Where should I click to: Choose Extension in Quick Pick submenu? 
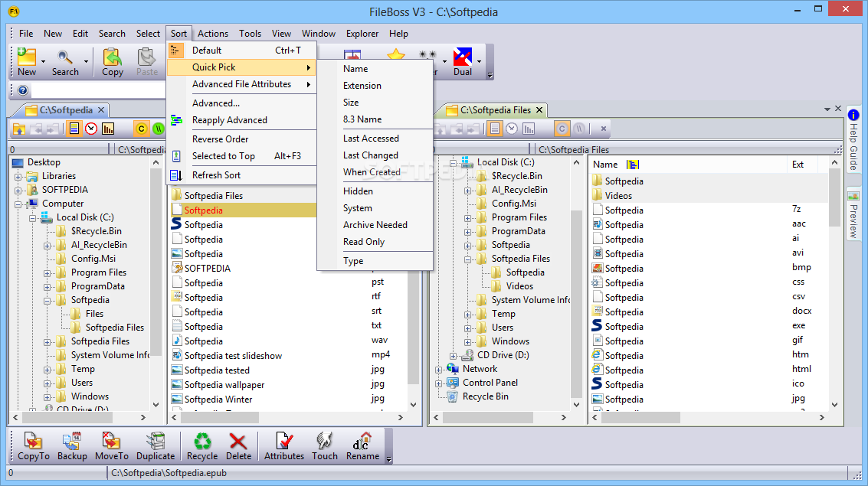click(376, 86)
